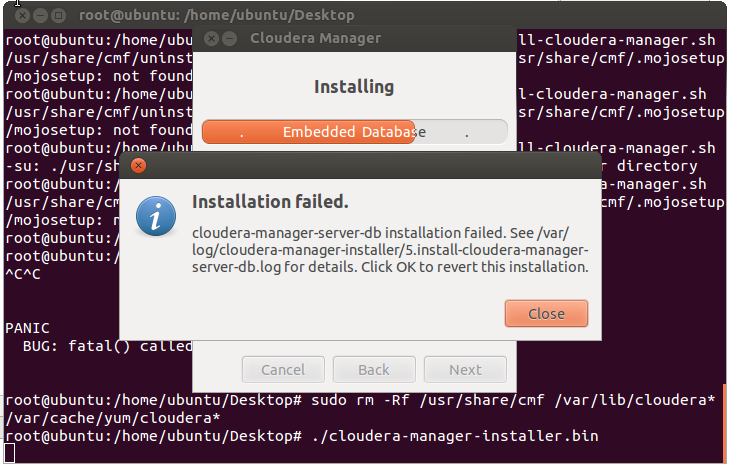The width and height of the screenshot is (729, 466).
Task: Click the Installing heading text
Action: [x=354, y=87]
